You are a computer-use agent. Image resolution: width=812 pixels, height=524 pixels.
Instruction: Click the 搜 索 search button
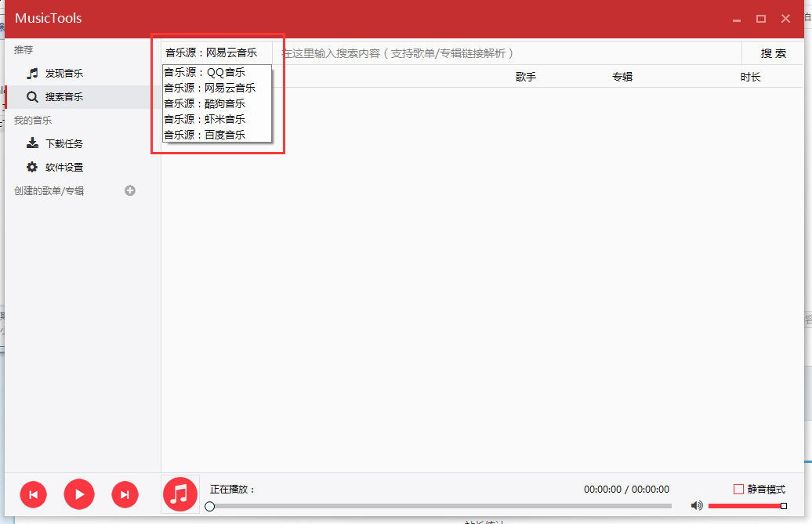773,53
